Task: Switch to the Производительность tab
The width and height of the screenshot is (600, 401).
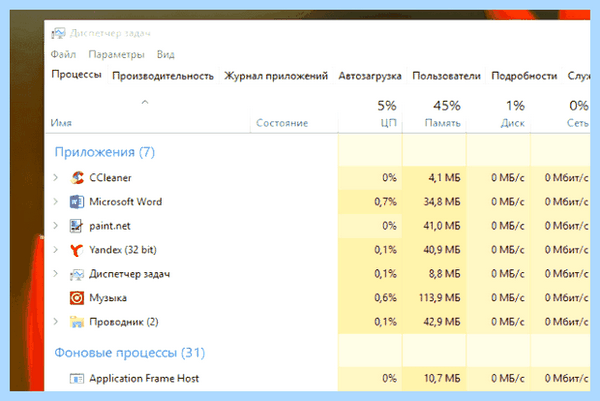Action: pyautogui.click(x=163, y=76)
